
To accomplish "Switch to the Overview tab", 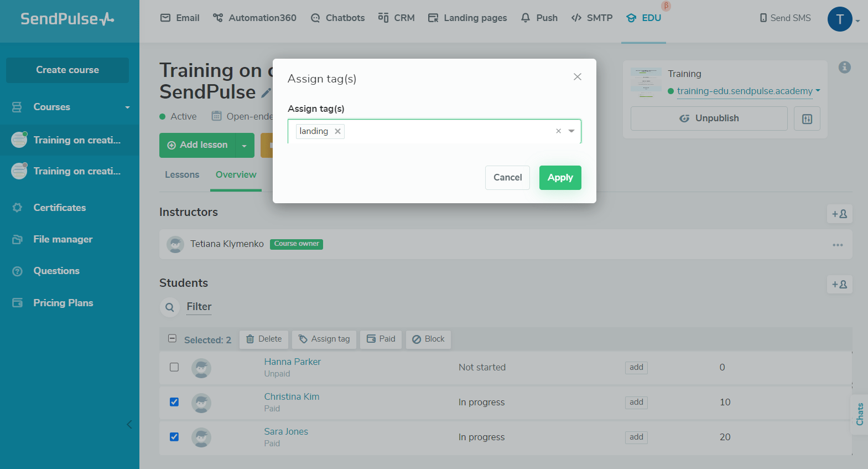I will click(236, 175).
